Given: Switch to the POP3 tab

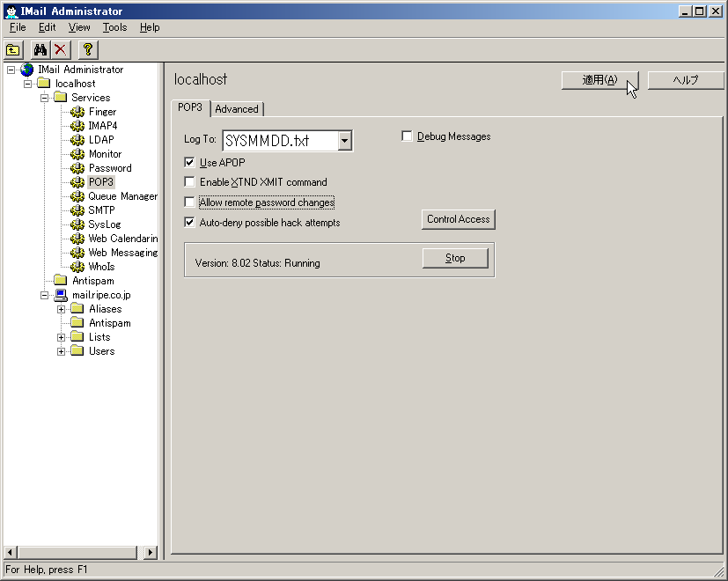Looking at the screenshot, I should [190, 107].
